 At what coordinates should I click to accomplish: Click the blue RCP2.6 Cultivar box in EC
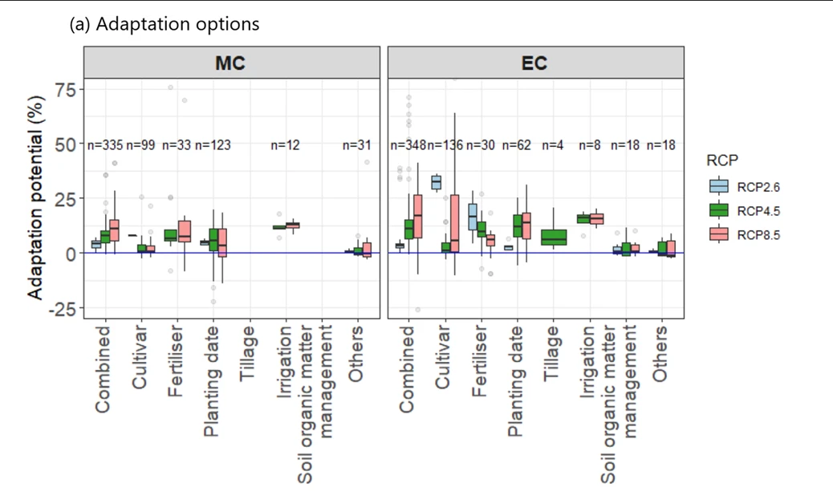(437, 182)
